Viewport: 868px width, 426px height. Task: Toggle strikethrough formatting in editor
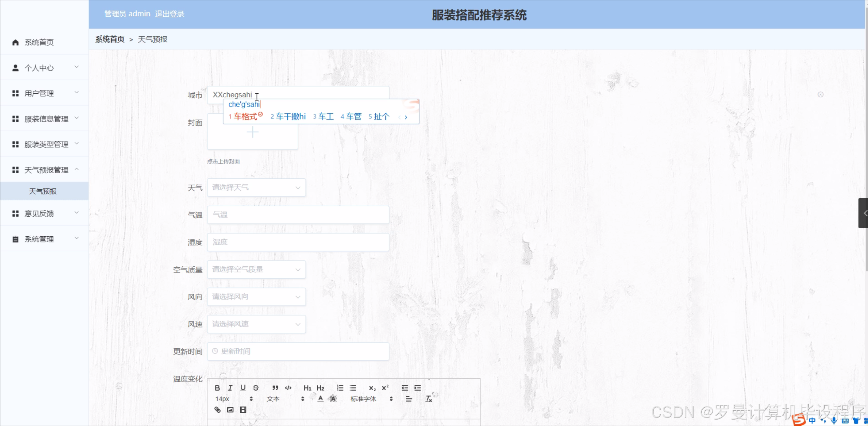click(256, 388)
